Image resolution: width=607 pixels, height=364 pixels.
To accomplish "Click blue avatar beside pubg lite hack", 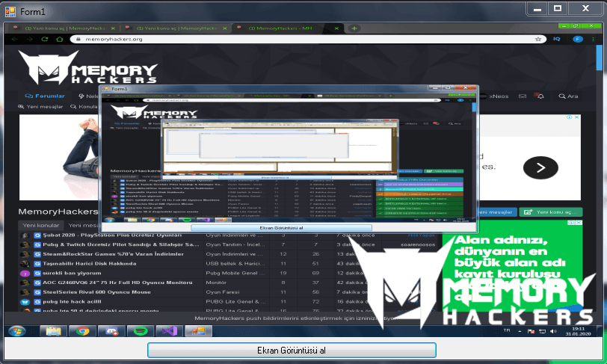I will 25,302.
